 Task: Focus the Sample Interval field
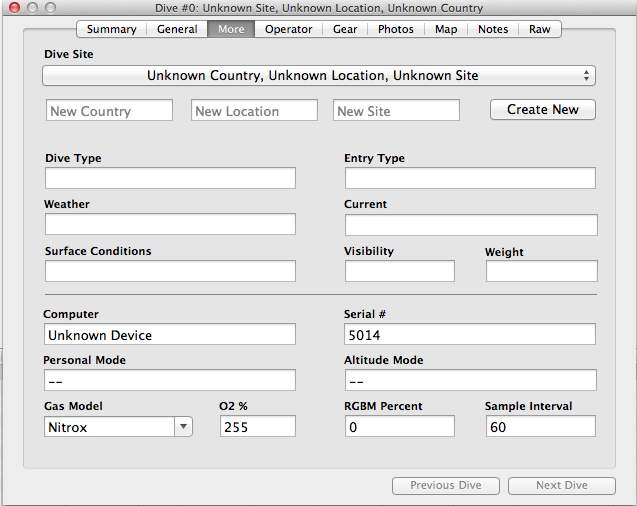click(x=540, y=427)
